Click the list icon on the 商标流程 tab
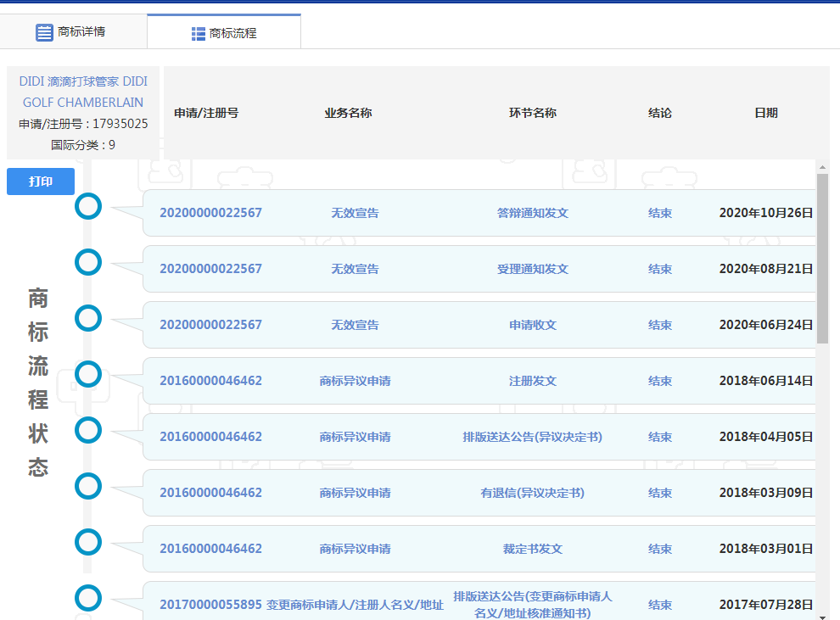Image resolution: width=840 pixels, height=620 pixels. tap(198, 31)
